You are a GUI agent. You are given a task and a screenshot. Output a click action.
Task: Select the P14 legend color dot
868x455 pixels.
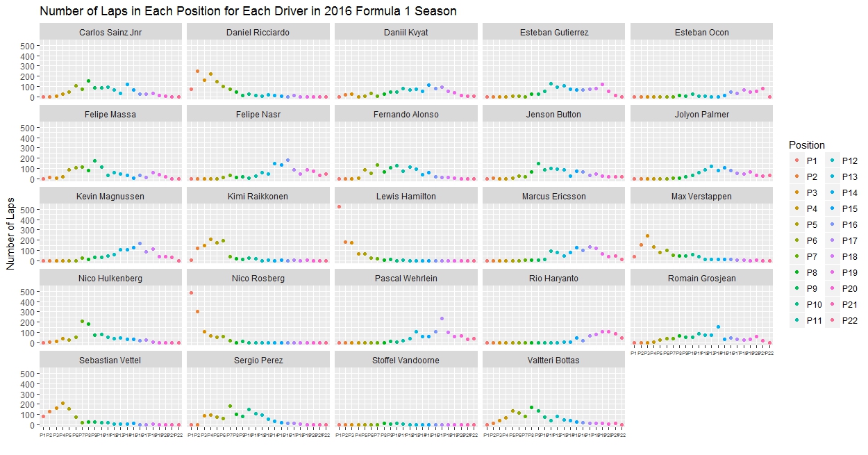click(833, 192)
